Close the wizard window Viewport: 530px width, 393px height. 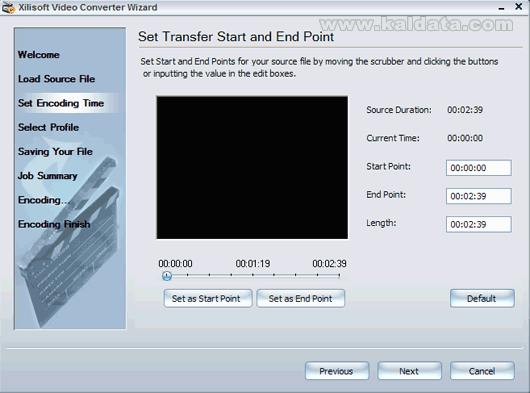point(519,6)
